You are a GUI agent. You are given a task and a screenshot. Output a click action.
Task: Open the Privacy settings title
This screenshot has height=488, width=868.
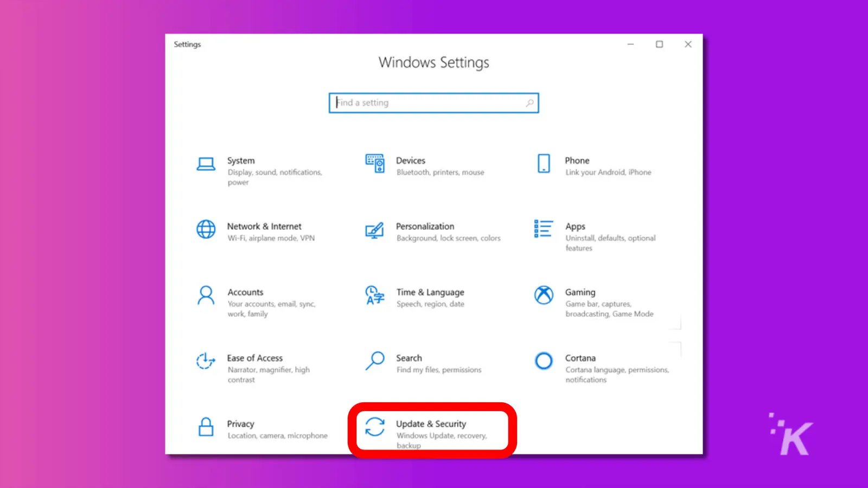(240, 424)
